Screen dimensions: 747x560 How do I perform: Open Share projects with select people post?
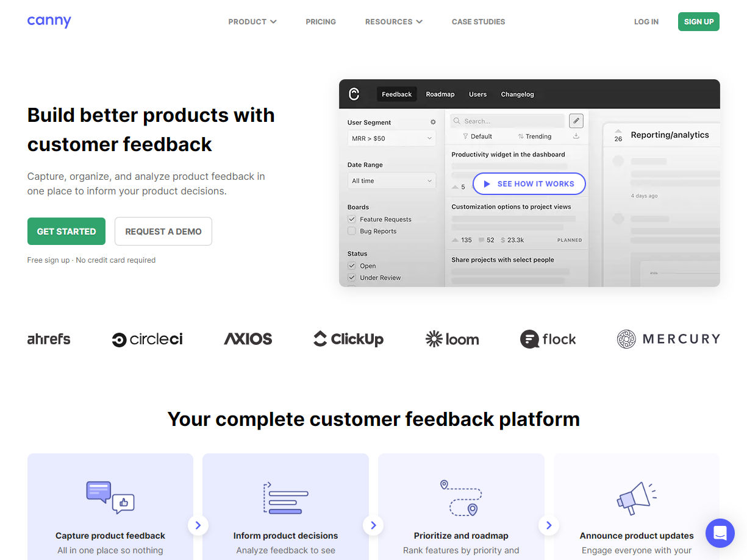(x=502, y=260)
